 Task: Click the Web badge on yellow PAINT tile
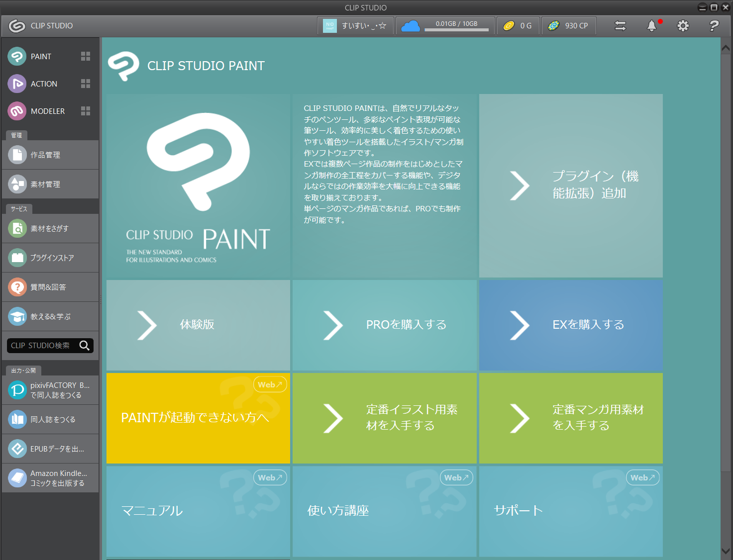[x=270, y=384]
